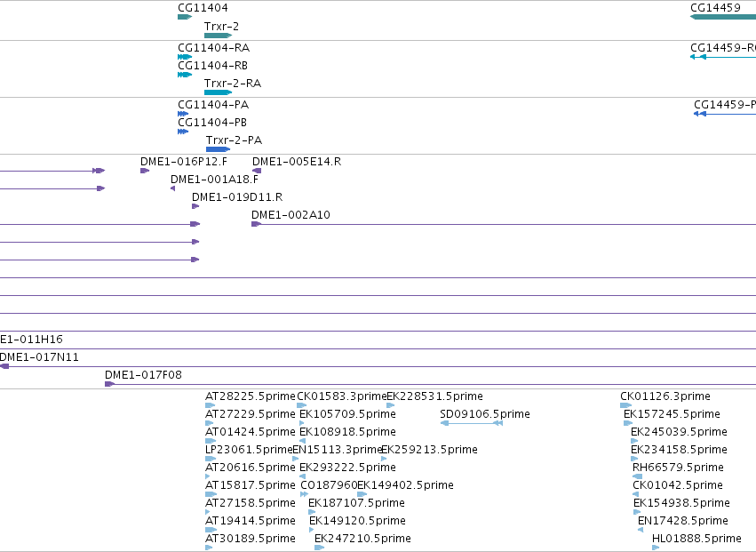Select the SD09106.5prime EST feature line
The width and height of the screenshot is (756, 552).
pyautogui.click(x=472, y=423)
